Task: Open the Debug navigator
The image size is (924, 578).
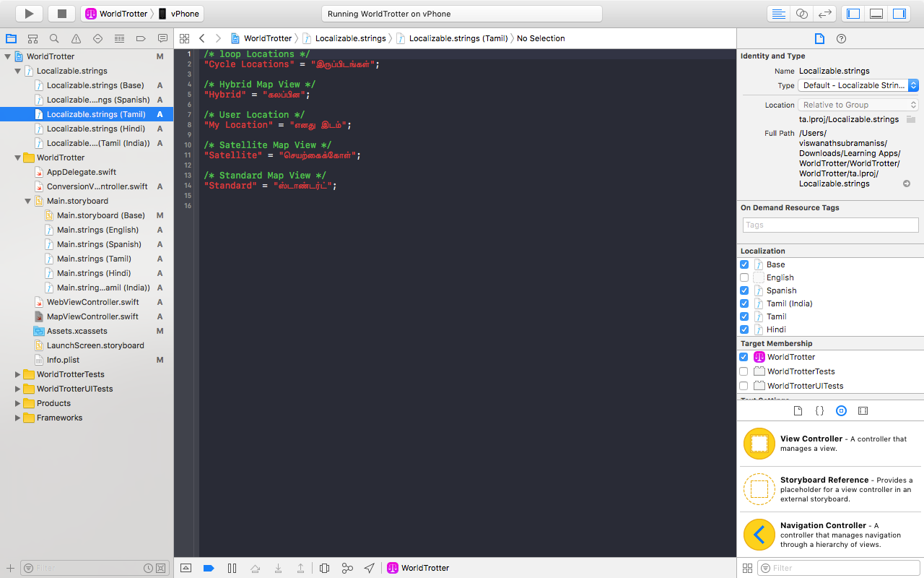Action: coord(119,38)
